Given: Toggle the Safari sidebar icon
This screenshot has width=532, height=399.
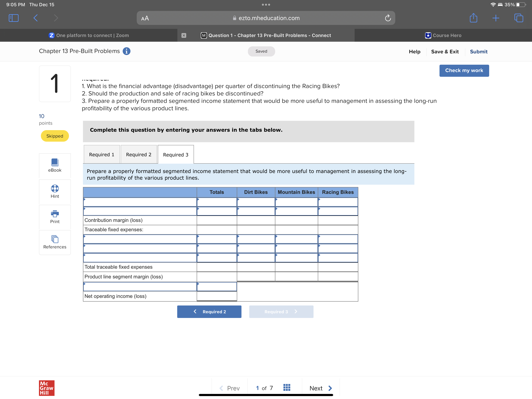Looking at the screenshot, I should (x=13, y=18).
